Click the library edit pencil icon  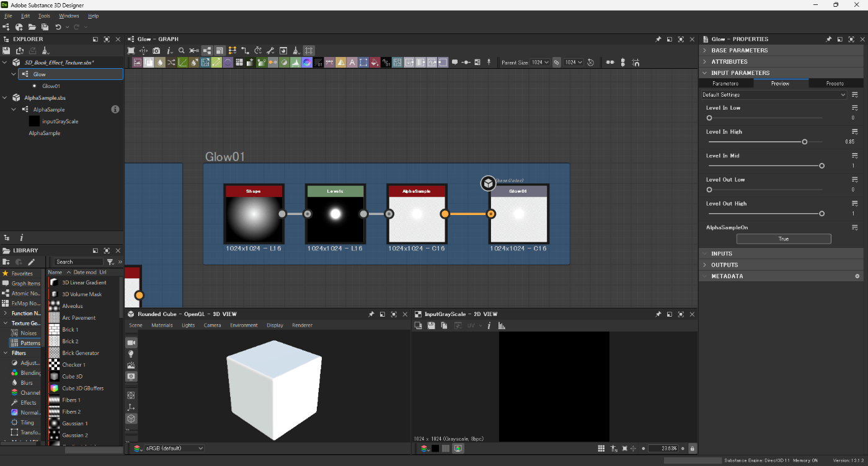(31, 262)
